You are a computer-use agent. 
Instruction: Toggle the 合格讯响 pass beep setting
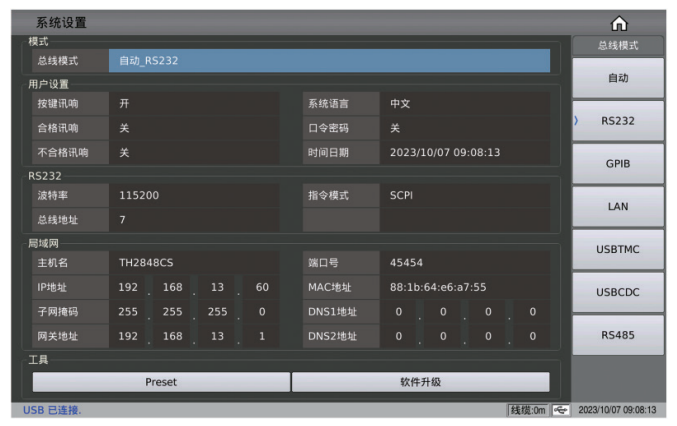tap(194, 128)
